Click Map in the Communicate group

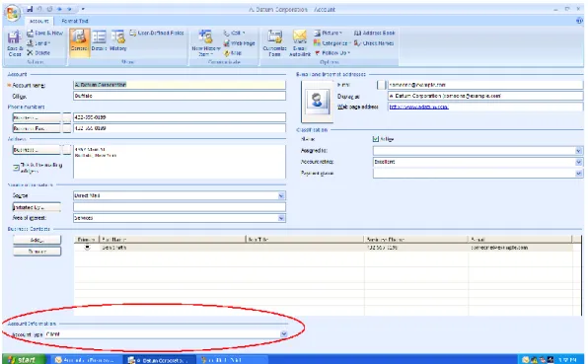pyautogui.click(x=233, y=53)
